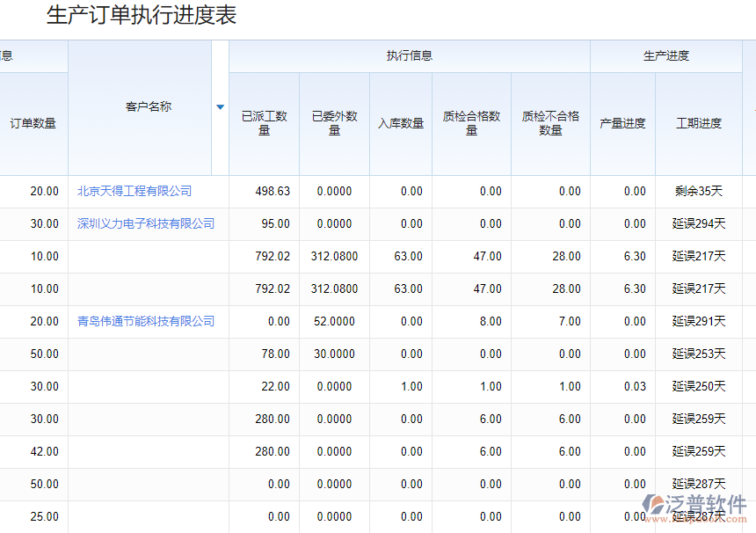Click the 生产进度 group header
The image size is (756, 533).
(666, 55)
